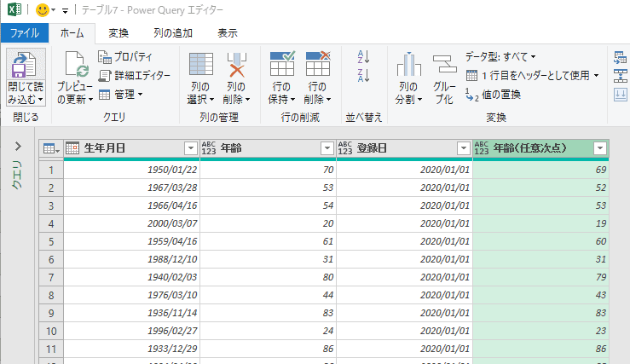
Task: Open the 年齢(任意次点) column filter dropdown
Action: 600,148
